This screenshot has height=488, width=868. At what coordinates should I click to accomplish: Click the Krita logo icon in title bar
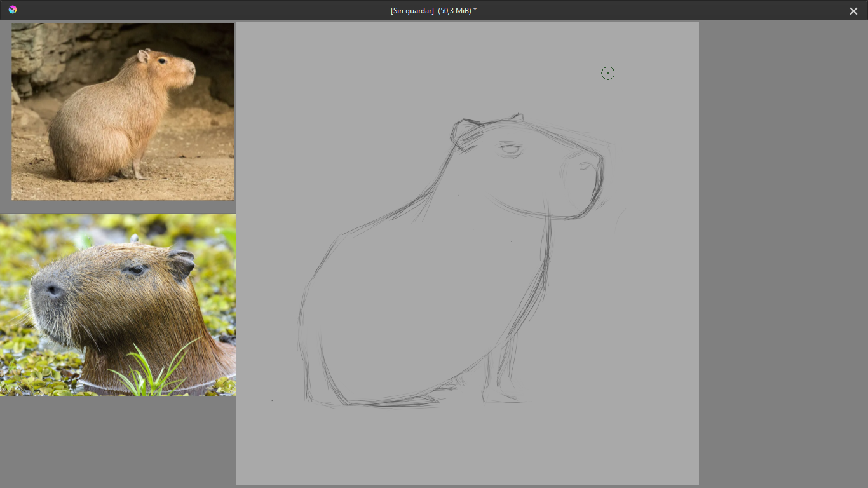[x=13, y=10]
